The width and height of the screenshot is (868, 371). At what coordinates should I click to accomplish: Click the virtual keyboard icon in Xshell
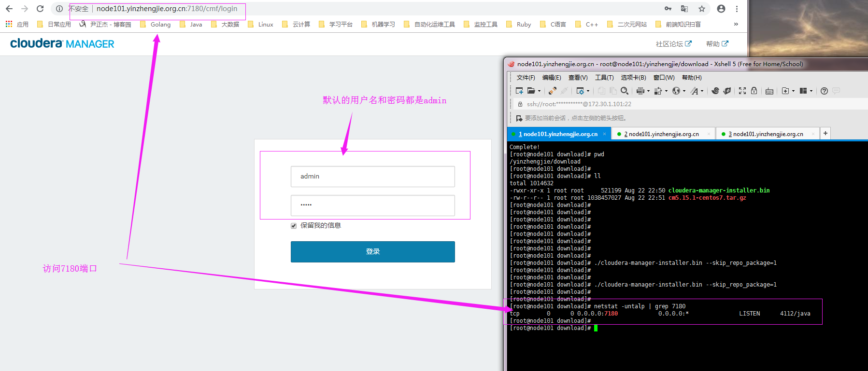(x=769, y=91)
